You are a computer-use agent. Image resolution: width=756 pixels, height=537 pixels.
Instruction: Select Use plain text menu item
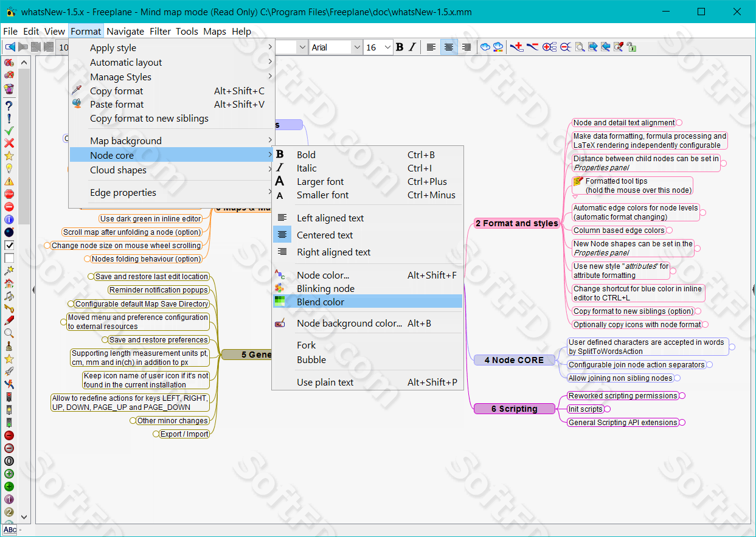pyautogui.click(x=367, y=382)
